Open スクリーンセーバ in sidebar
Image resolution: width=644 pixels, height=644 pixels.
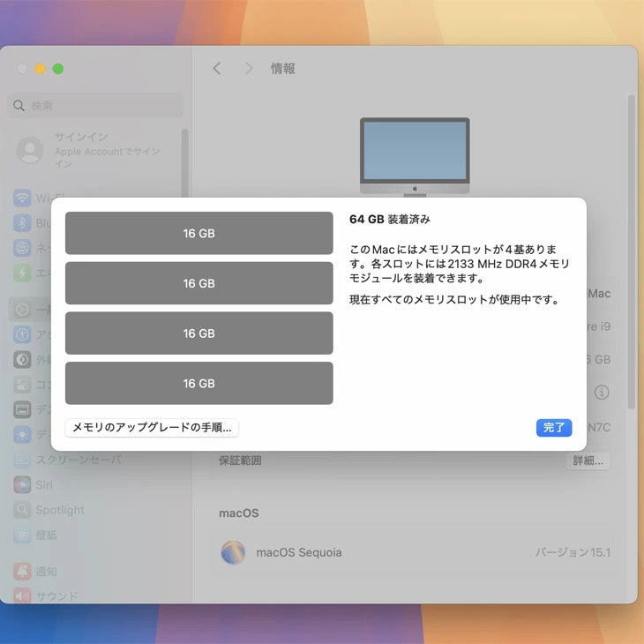(68, 460)
